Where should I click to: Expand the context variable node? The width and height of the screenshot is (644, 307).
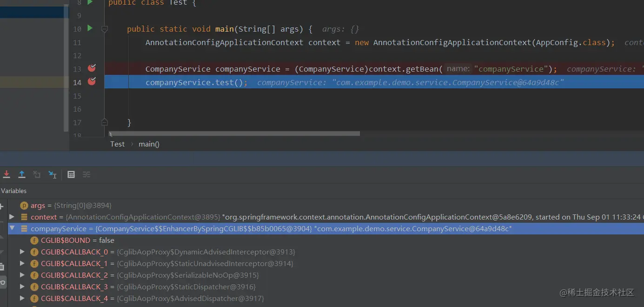point(12,217)
